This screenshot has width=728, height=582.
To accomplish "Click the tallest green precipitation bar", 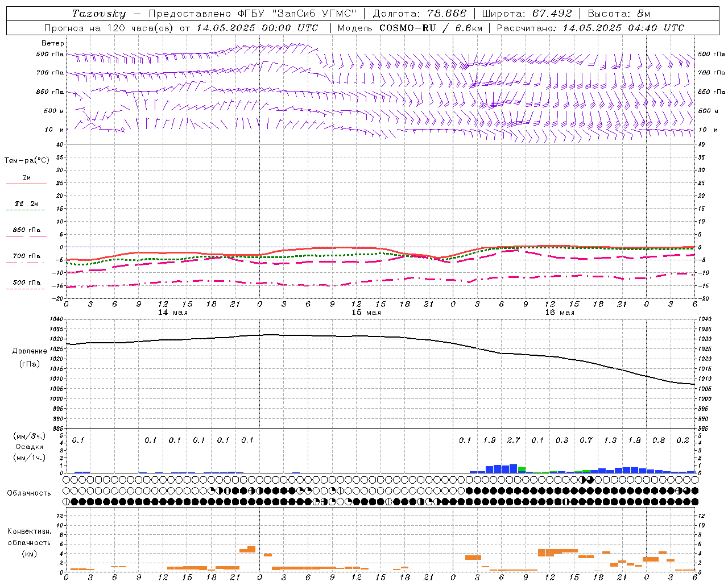I will tap(522, 469).
